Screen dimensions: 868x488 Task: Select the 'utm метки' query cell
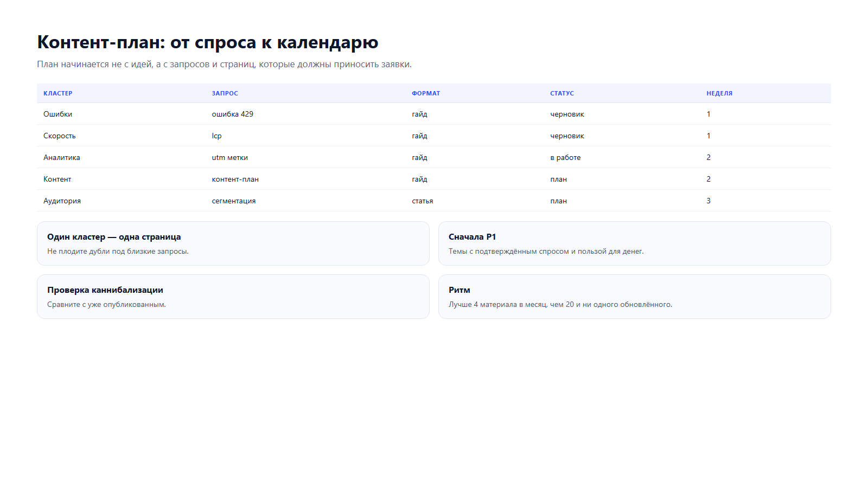tap(230, 157)
